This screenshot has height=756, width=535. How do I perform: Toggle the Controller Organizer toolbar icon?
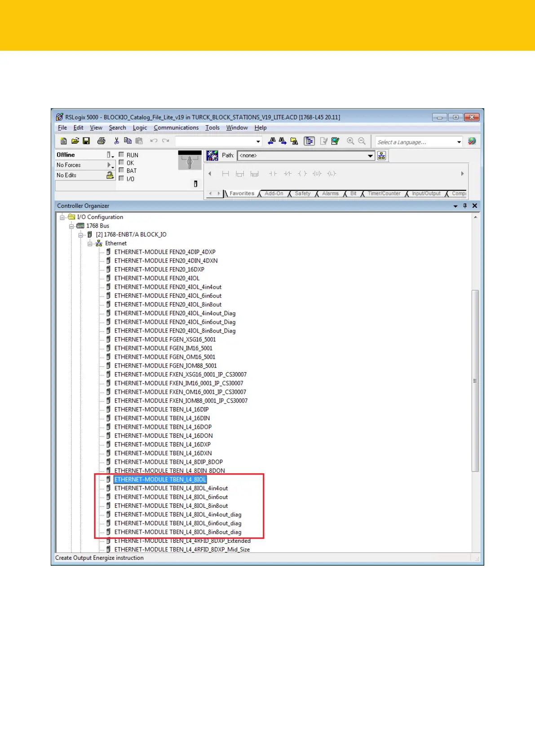[x=309, y=141]
